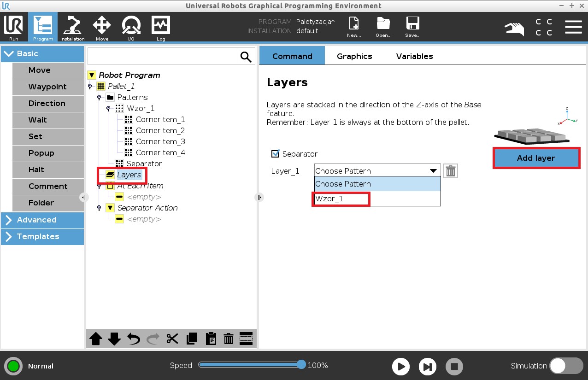Switch to the Command tab
The width and height of the screenshot is (588, 380).
292,56
